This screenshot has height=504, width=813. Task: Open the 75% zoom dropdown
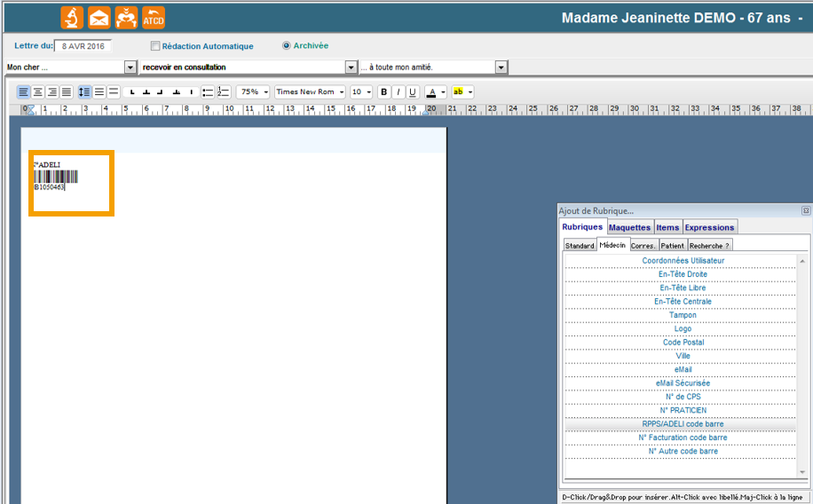coord(266,92)
